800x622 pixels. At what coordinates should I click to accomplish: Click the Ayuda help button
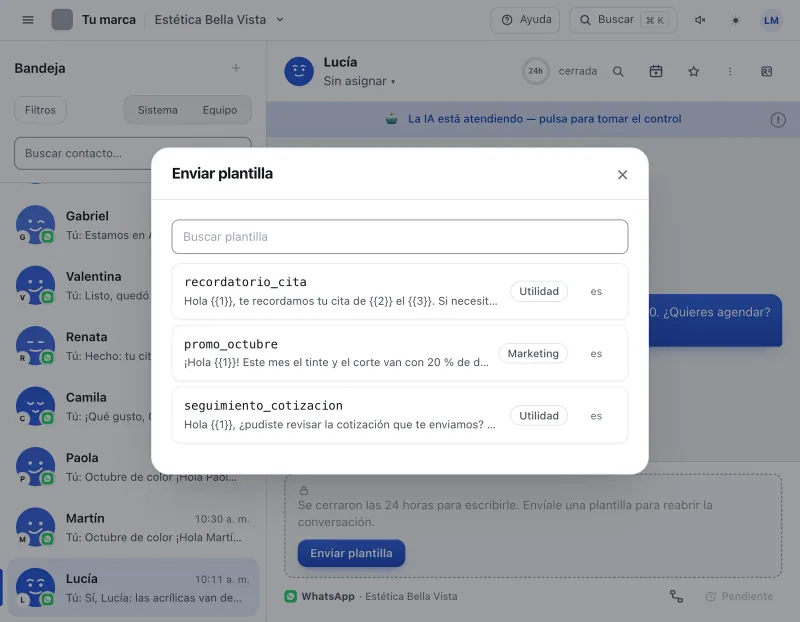525,20
